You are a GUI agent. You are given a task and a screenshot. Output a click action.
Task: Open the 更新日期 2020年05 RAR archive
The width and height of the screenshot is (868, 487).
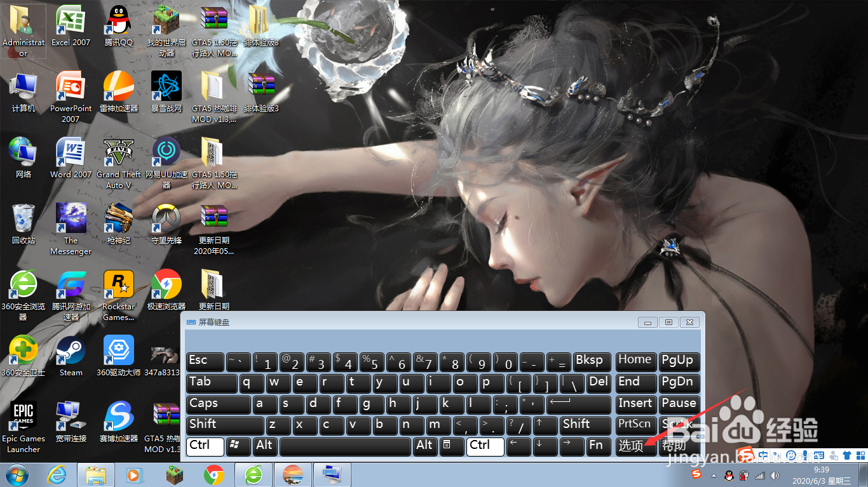tap(214, 229)
